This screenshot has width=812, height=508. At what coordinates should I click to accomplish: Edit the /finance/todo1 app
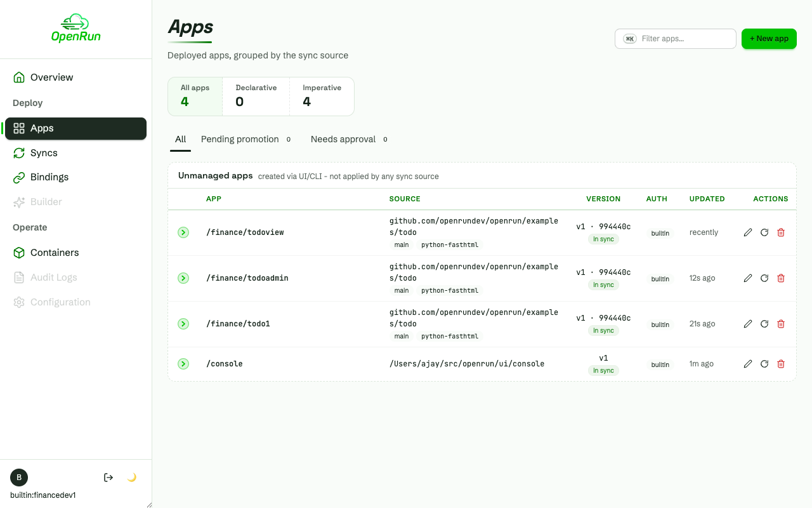748,324
